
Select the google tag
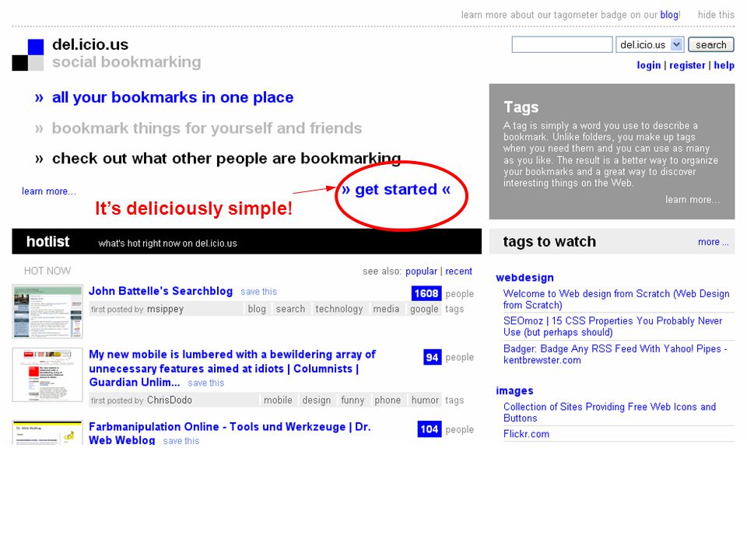424,309
